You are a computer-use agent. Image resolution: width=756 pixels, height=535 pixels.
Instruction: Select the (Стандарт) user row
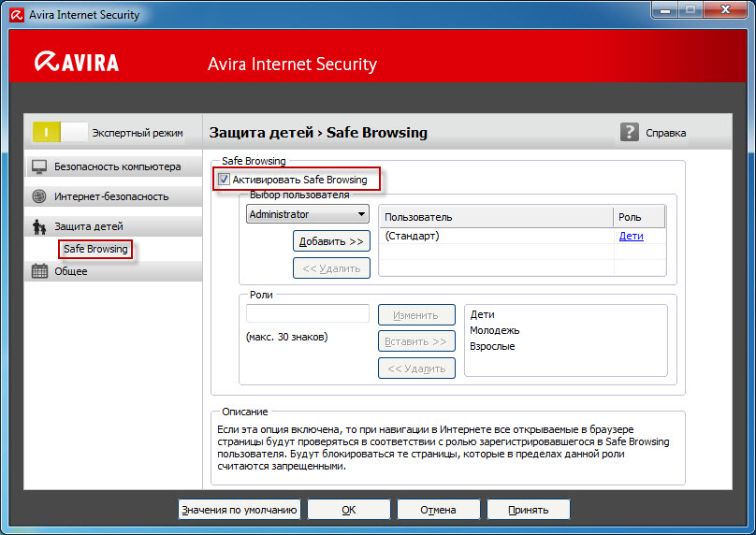523,236
